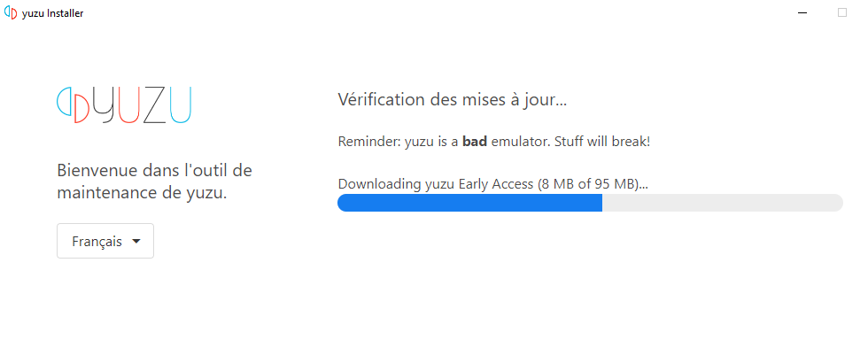Viewport: 868px width, 340px height.
Task: Click the bold word bad in the reminder
Action: click(475, 141)
